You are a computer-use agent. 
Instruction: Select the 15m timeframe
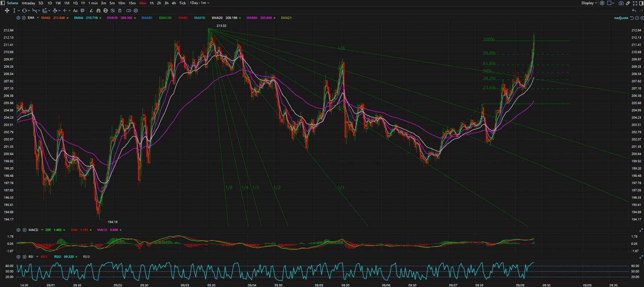click(x=132, y=3)
